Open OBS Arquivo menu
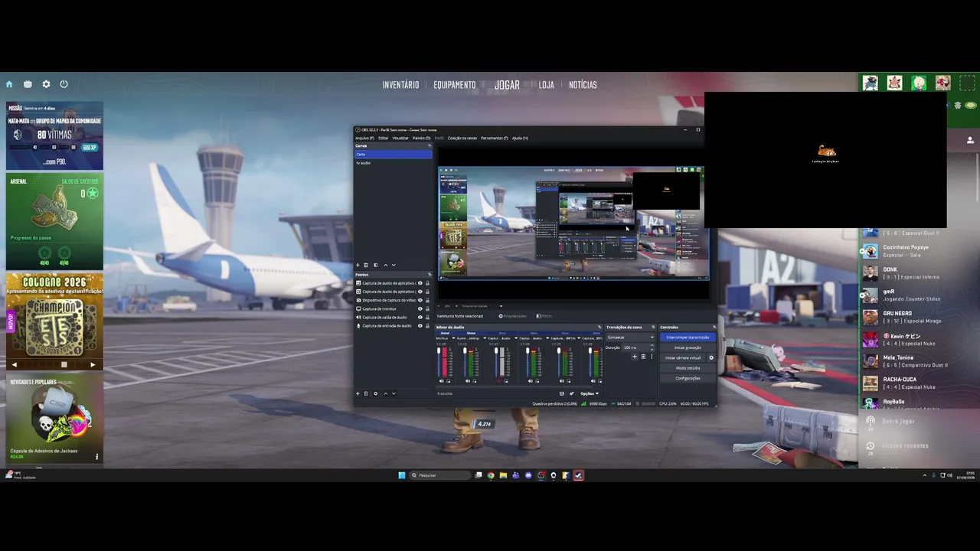 pos(364,138)
